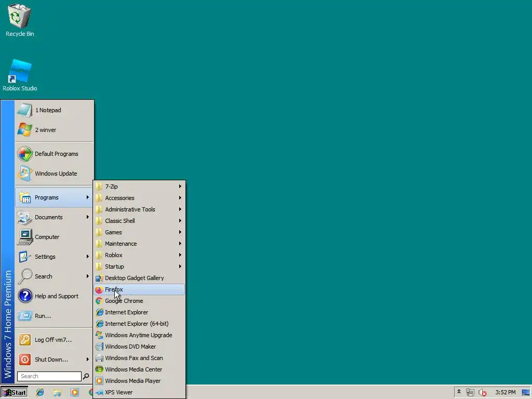Open the Settings submenu
This screenshot has height=399, width=532.
[x=54, y=257]
